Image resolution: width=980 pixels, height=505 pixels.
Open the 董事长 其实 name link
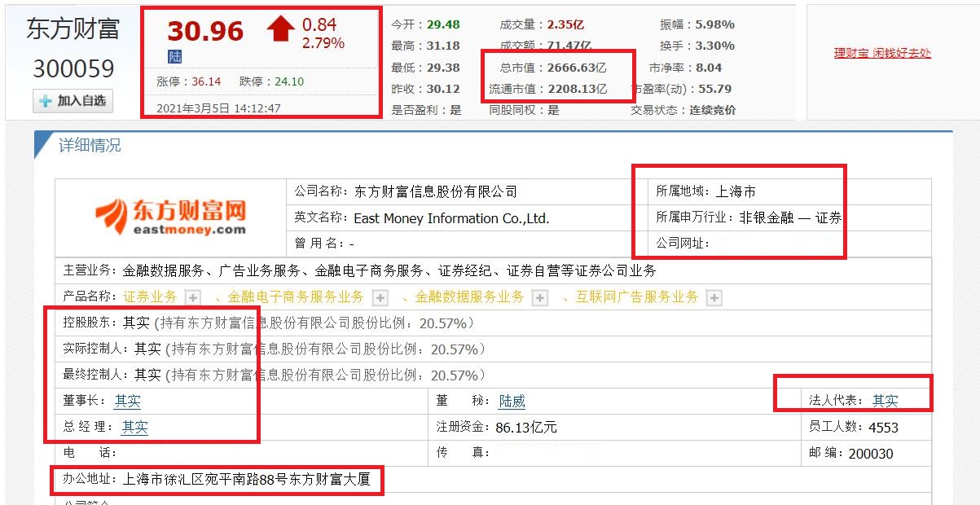tap(127, 402)
